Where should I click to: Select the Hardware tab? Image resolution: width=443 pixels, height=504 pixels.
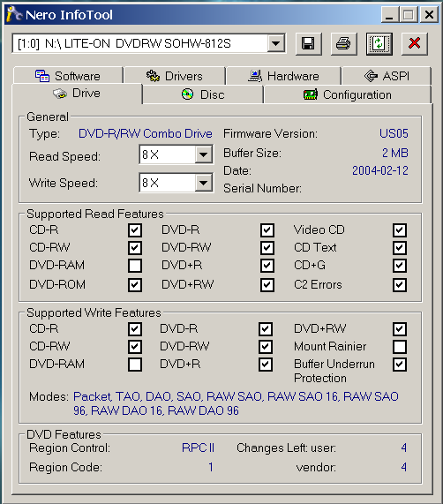click(283, 76)
